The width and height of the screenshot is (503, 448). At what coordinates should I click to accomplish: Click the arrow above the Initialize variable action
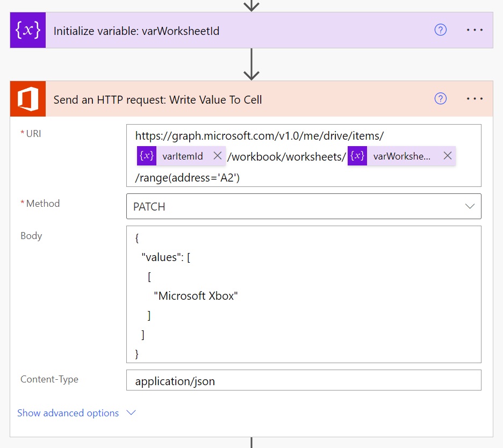coord(251,5)
